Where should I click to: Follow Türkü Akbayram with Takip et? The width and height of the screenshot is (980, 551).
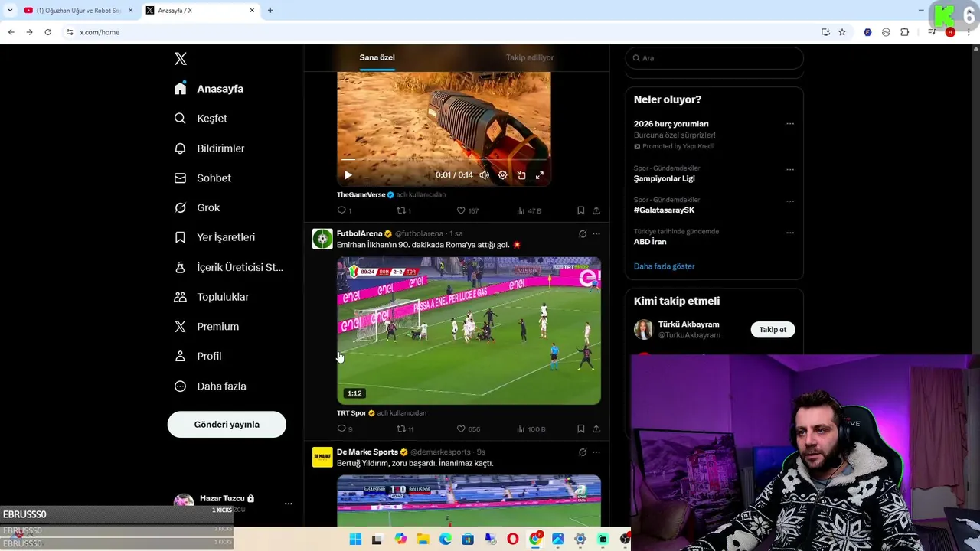[773, 330]
